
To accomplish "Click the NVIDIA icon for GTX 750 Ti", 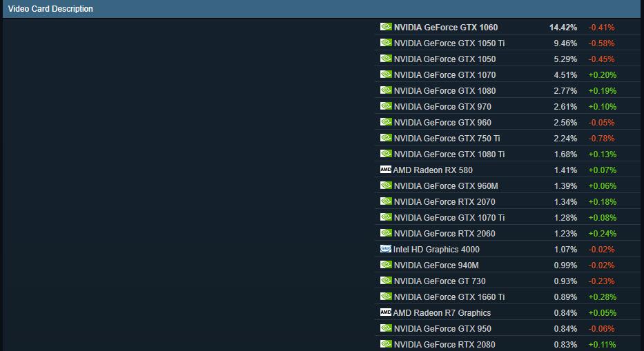I will click(x=386, y=137).
